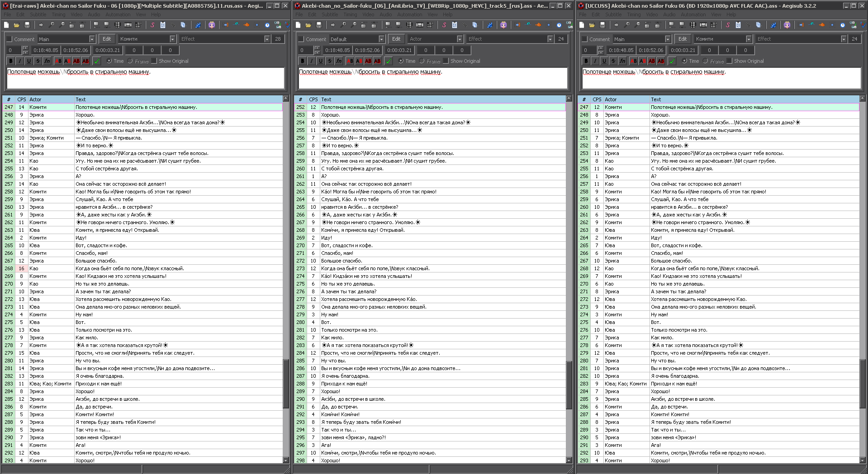Viewport: 868px width, 474px height.
Task: Open Properties clipboard icon in Erai-raws window
Action: pos(163,25)
